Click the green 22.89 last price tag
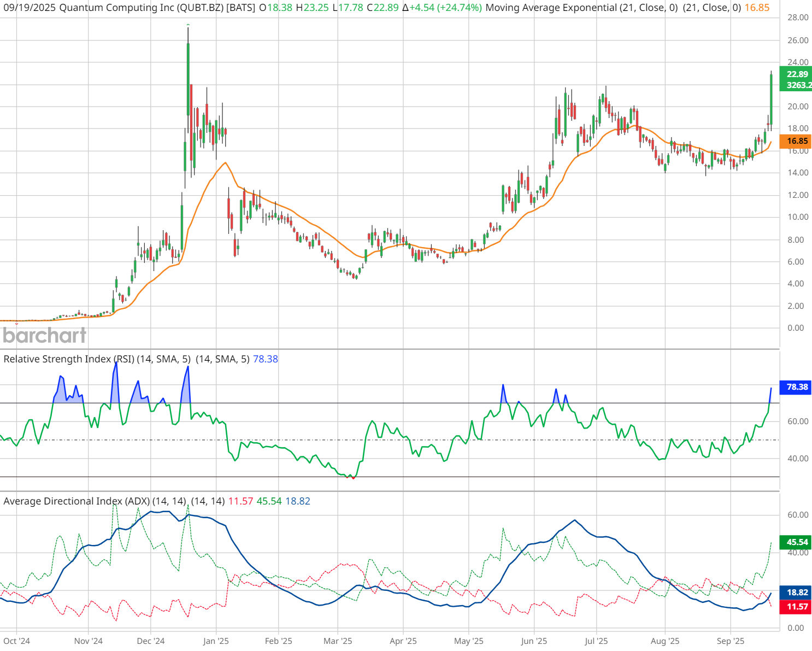812x651 pixels. tap(797, 74)
